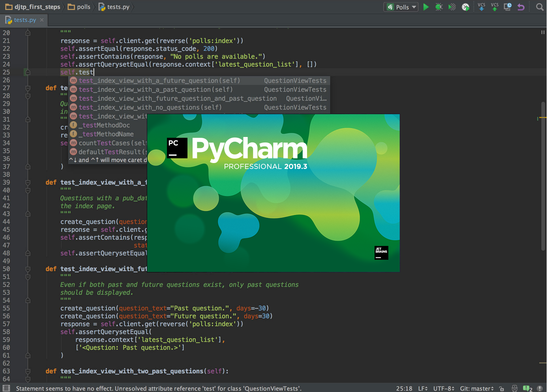The width and height of the screenshot is (547, 392).
Task: Place caret after self.test on line 25
Action: tap(94, 72)
